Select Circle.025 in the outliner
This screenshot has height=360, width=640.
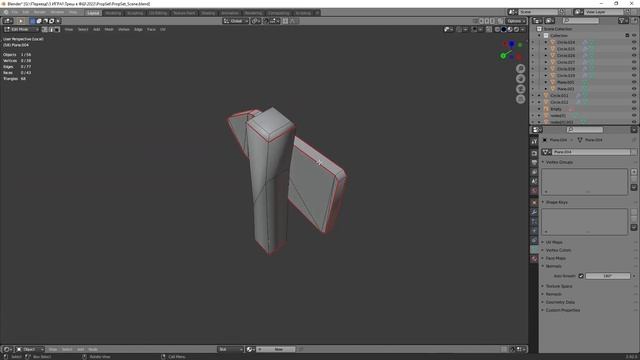(x=566, y=49)
